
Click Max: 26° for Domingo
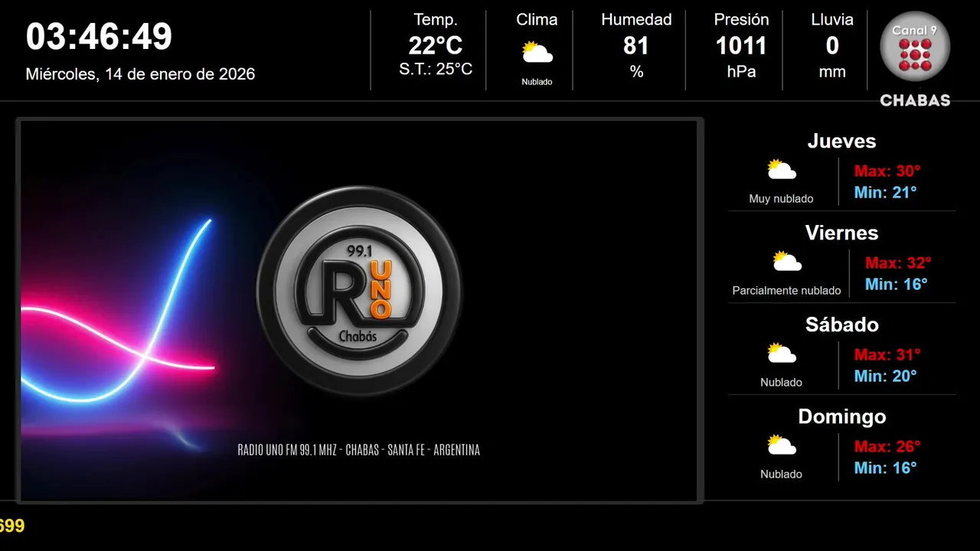pyautogui.click(x=887, y=446)
